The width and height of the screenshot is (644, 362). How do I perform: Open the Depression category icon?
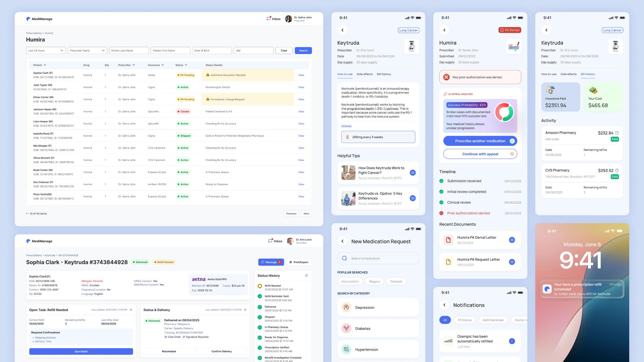[346, 307]
